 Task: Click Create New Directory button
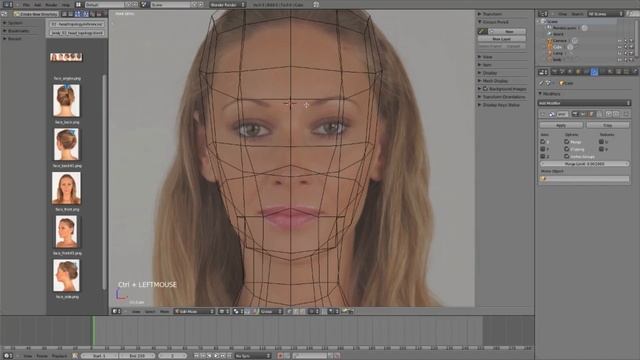coord(36,14)
